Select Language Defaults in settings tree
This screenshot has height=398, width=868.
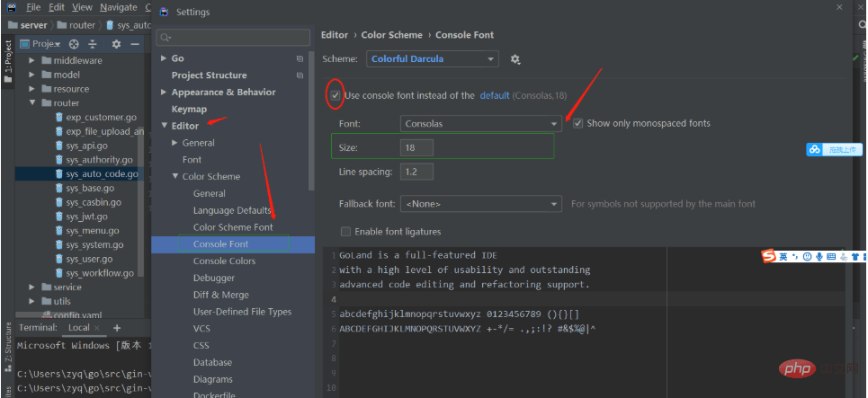[x=232, y=210]
